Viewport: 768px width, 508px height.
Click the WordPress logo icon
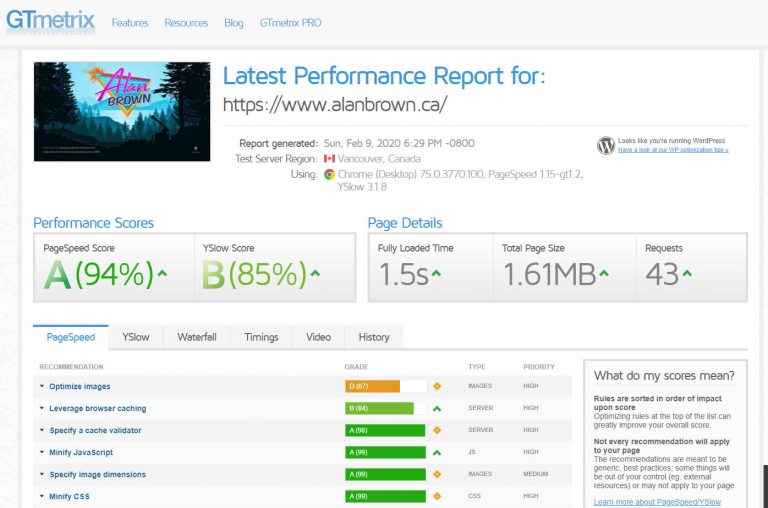(x=606, y=145)
